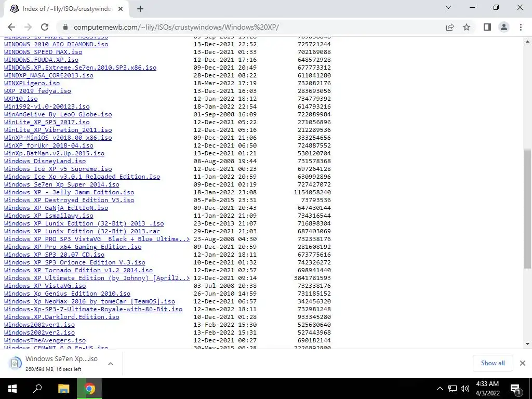Click the page scrollbar thumb
This screenshot has height=399, width=532.
pyautogui.click(x=528, y=209)
